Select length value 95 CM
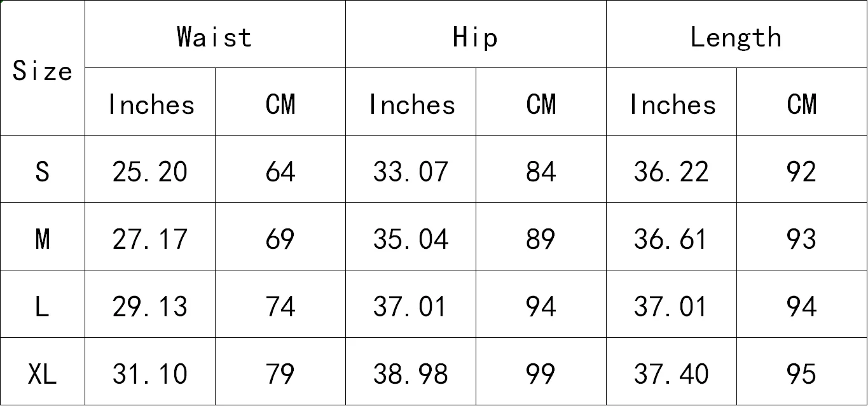Screen dimensions: 868x406 point(802,372)
